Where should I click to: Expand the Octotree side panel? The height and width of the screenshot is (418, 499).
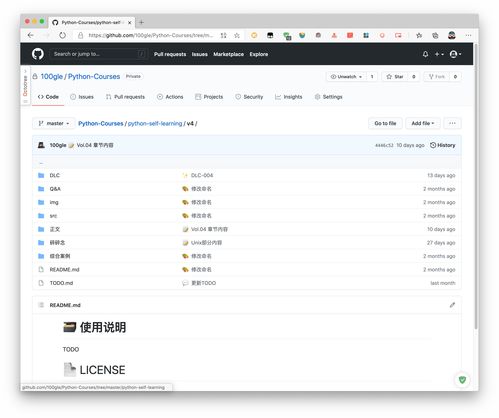point(25,85)
